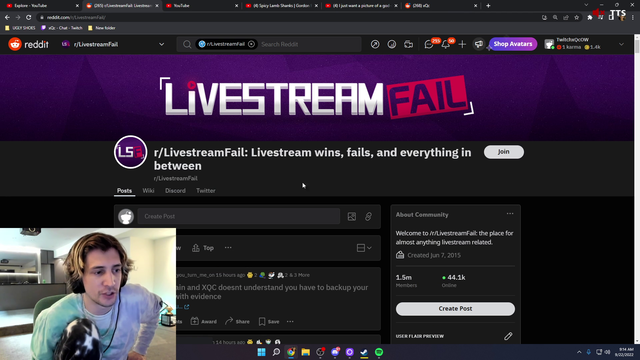Open About Community options menu
The width and height of the screenshot is (640, 360).
[510, 214]
